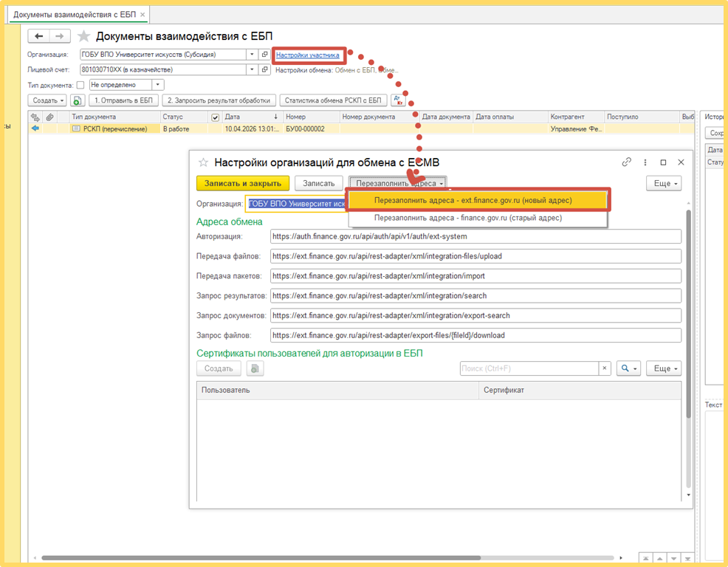Open the Создать dropdown in main toolbar
Screen dimensions: 728x567
coord(47,100)
